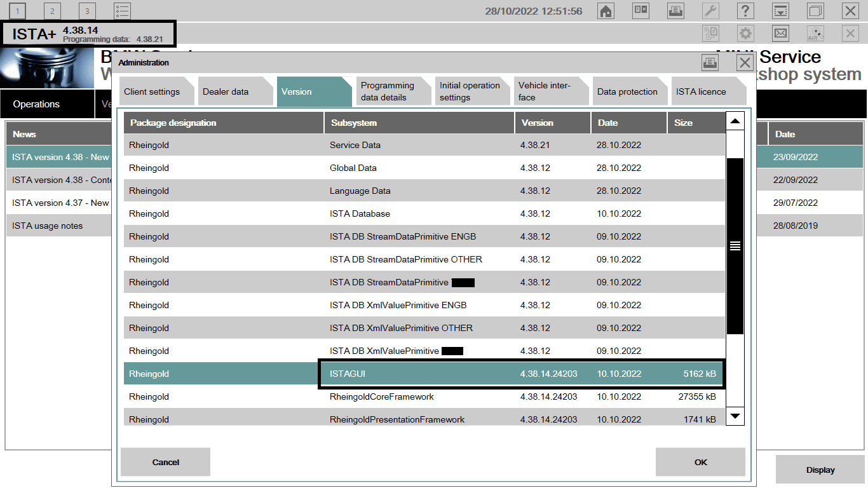Open Initial operation settings tab
This screenshot has height=488, width=868.
471,91
